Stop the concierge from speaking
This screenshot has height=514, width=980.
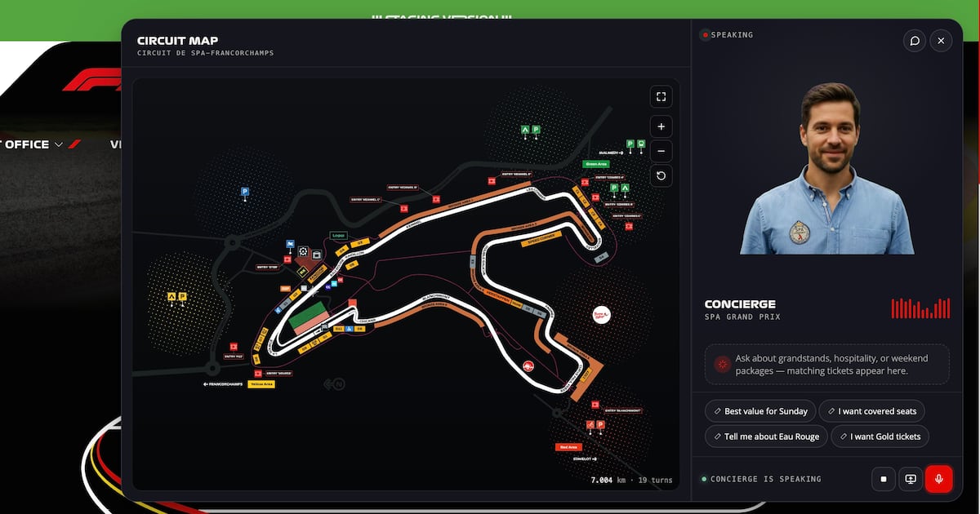point(883,479)
